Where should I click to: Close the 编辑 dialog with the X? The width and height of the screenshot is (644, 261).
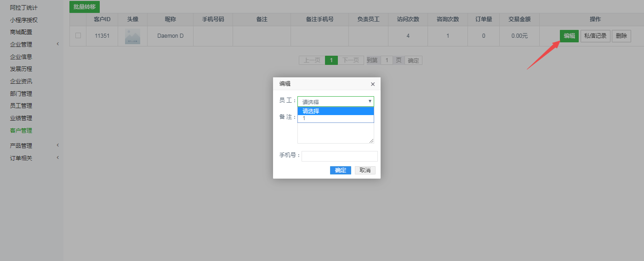(372, 84)
